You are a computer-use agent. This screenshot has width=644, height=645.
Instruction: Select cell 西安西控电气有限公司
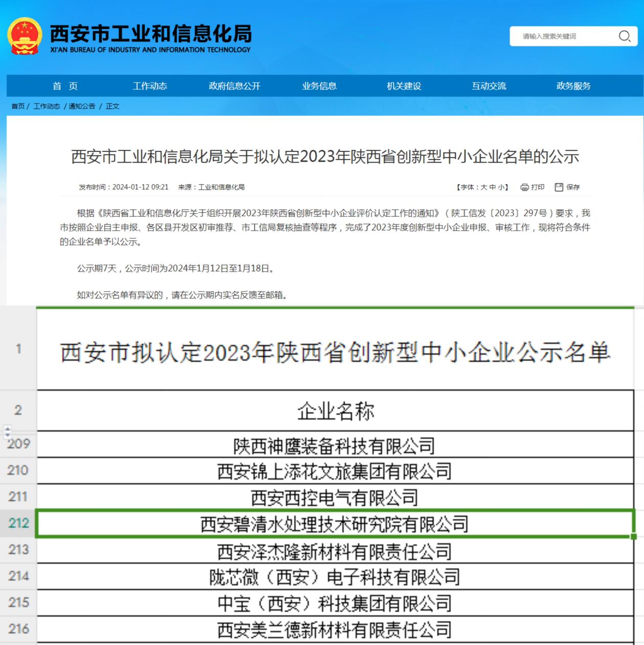336,497
